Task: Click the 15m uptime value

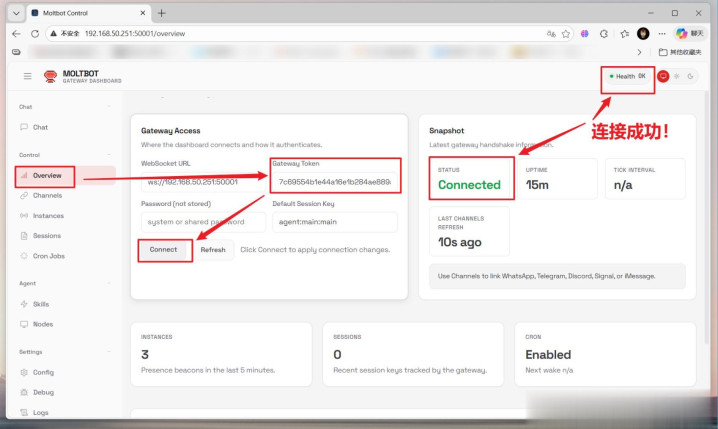Action: click(537, 185)
